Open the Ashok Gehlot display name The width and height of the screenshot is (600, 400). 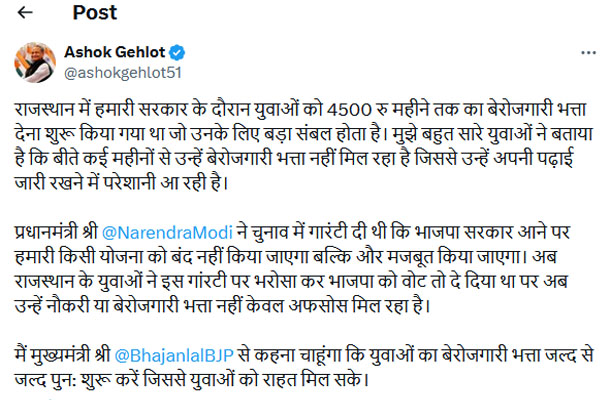click(112, 51)
